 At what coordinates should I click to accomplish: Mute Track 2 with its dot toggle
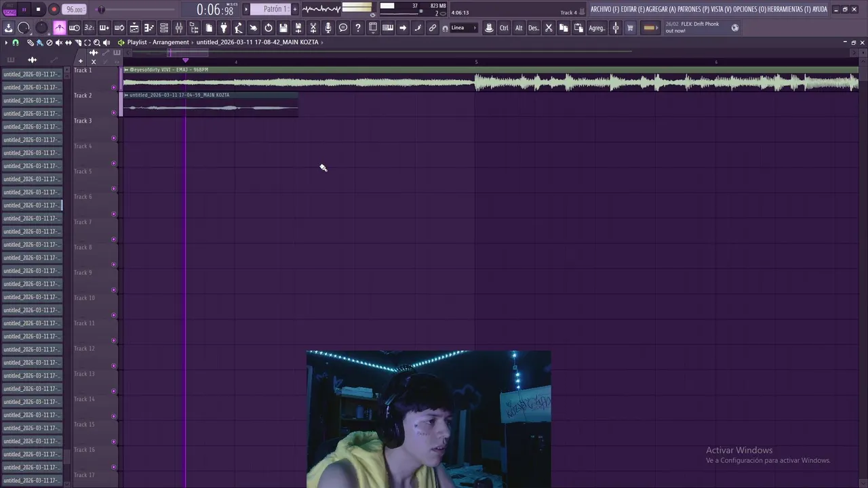[x=113, y=113]
